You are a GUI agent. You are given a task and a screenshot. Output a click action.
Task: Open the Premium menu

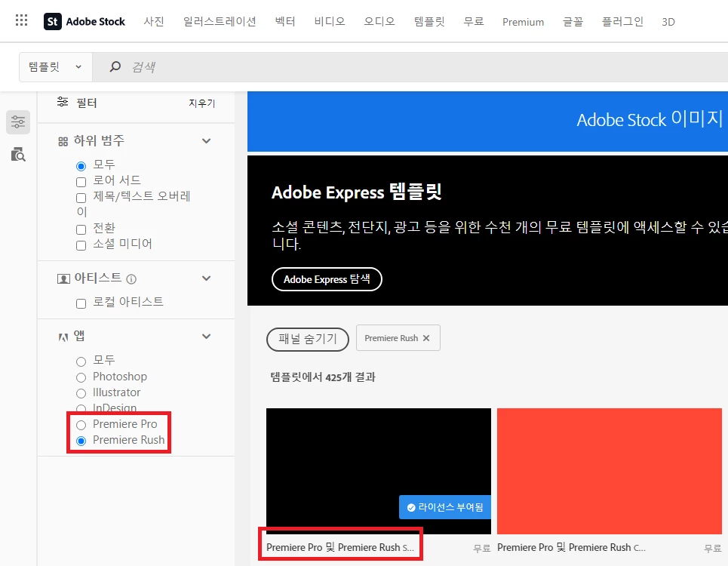(x=524, y=22)
